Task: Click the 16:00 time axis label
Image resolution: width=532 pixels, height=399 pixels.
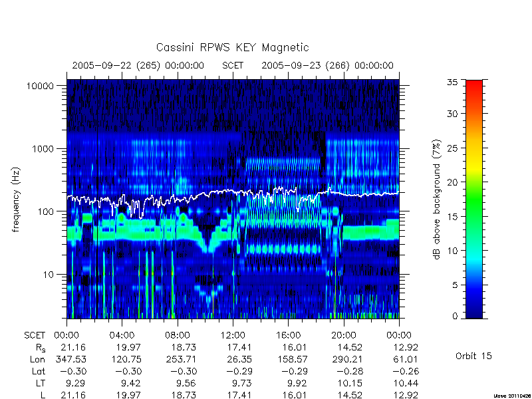Action: pos(288,336)
